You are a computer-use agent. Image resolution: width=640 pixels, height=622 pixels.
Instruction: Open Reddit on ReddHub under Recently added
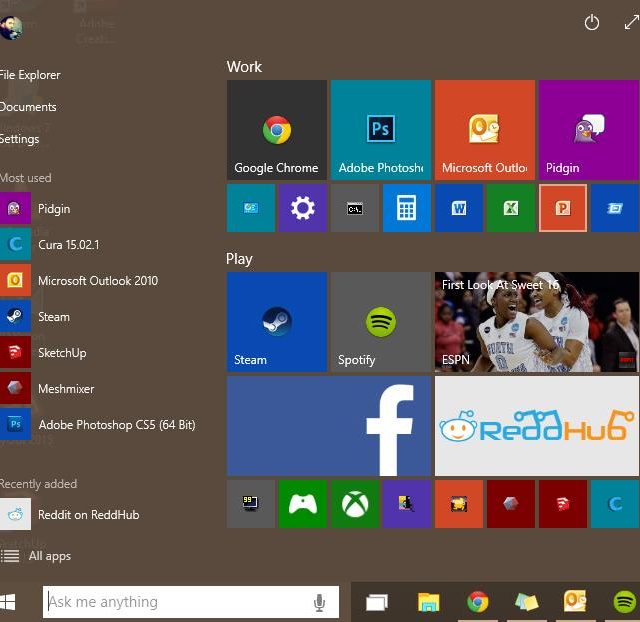click(98, 514)
